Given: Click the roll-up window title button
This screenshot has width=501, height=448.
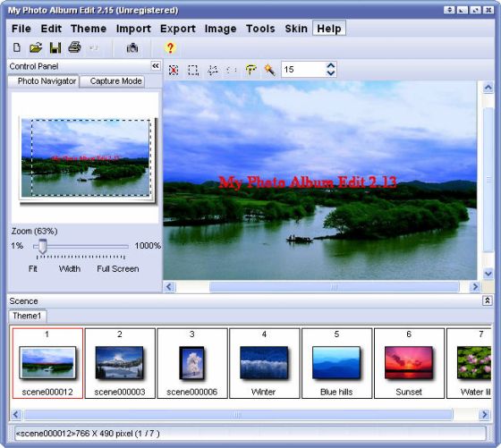Looking at the screenshot, I should 449,10.
